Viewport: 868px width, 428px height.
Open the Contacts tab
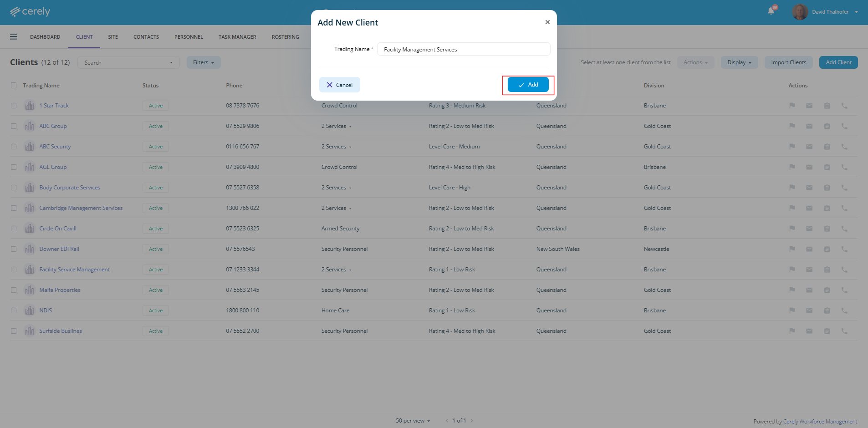click(146, 37)
